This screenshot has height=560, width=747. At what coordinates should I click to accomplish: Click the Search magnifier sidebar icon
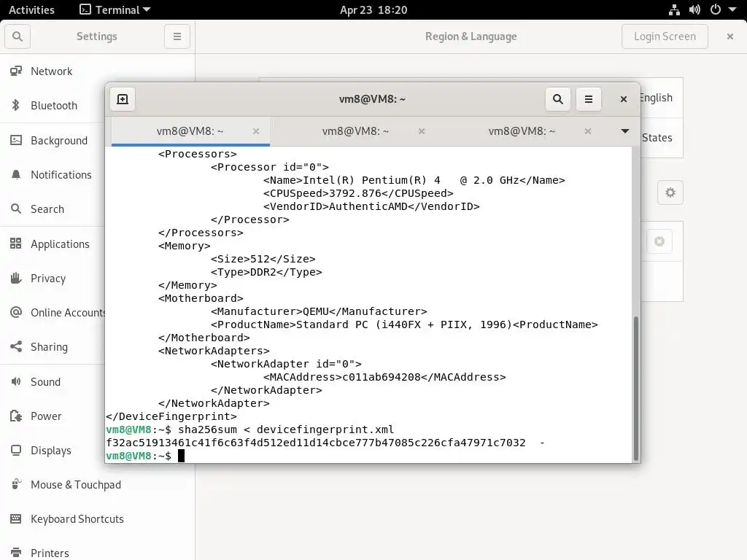coord(16,209)
